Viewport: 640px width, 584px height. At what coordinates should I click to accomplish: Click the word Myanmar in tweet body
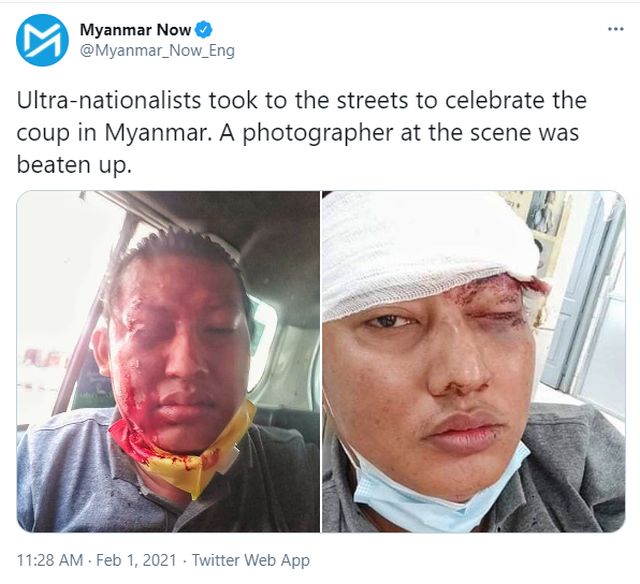click(x=158, y=133)
